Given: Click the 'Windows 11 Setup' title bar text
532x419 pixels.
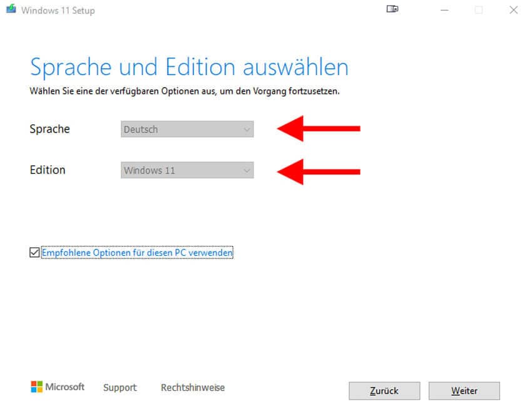Looking at the screenshot, I should [59, 11].
